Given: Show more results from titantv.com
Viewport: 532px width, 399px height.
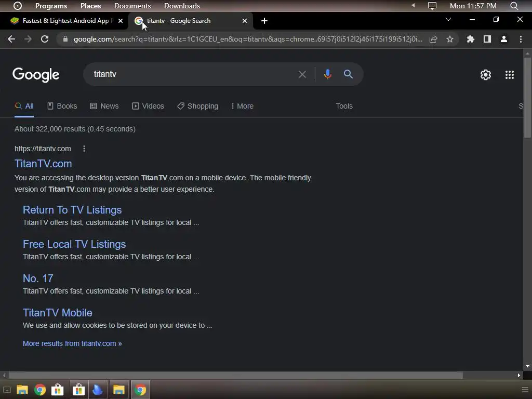Looking at the screenshot, I should [x=72, y=343].
